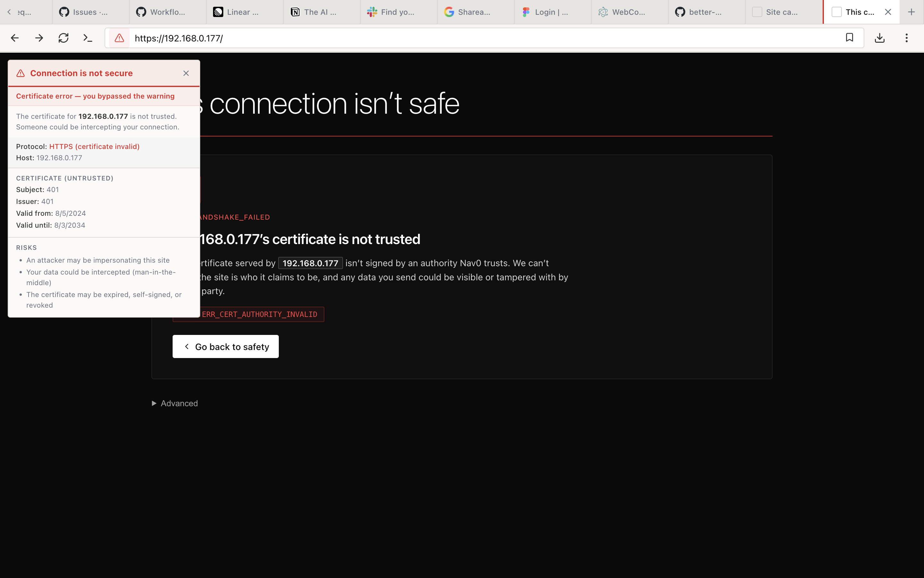Switch to the Figma Login tab

click(x=552, y=12)
